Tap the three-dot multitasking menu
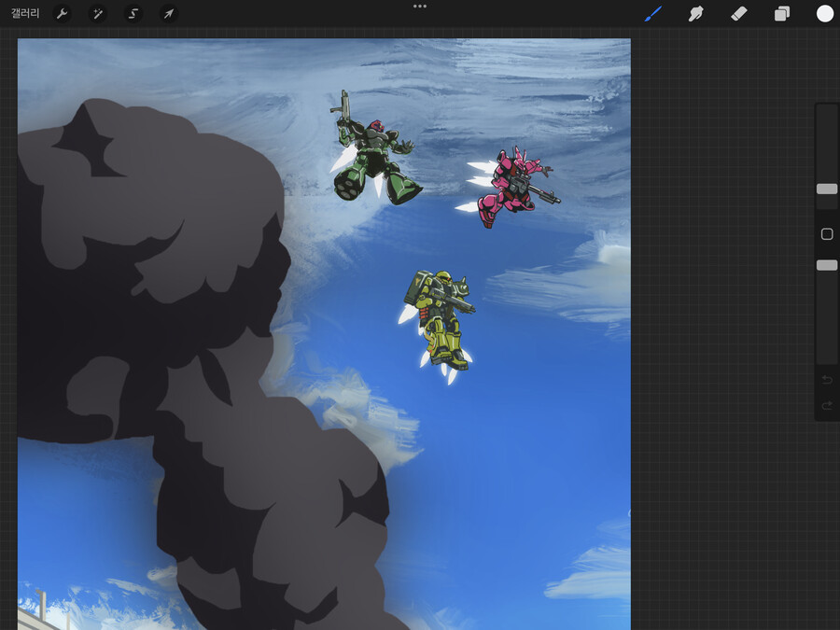The height and width of the screenshot is (630, 840). [420, 7]
